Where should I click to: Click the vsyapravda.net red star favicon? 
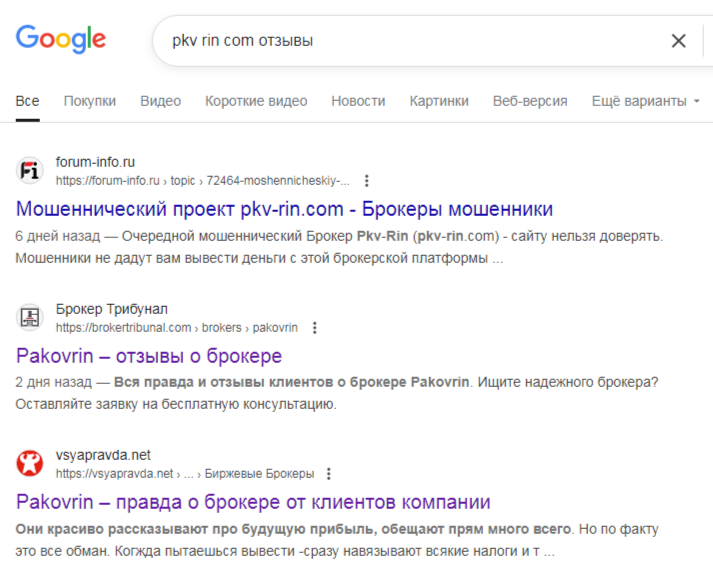point(31,464)
